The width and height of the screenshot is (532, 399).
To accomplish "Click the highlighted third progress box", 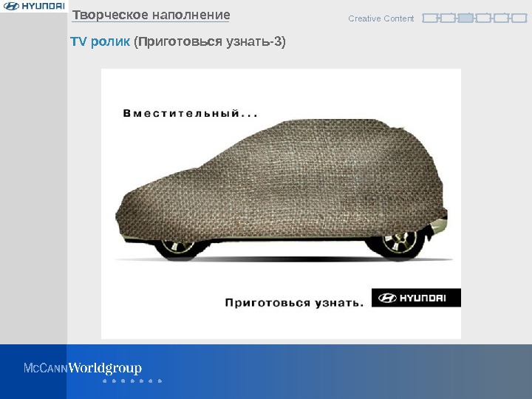I will click(465, 18).
